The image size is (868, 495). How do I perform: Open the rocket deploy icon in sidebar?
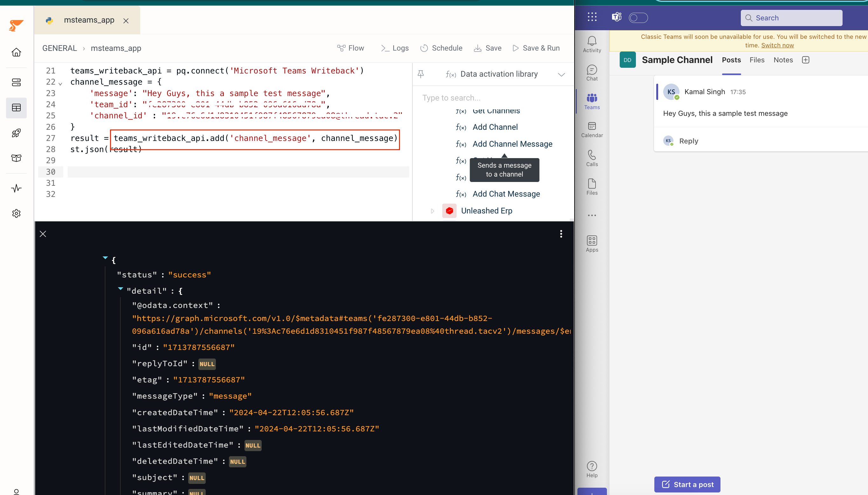click(x=16, y=133)
